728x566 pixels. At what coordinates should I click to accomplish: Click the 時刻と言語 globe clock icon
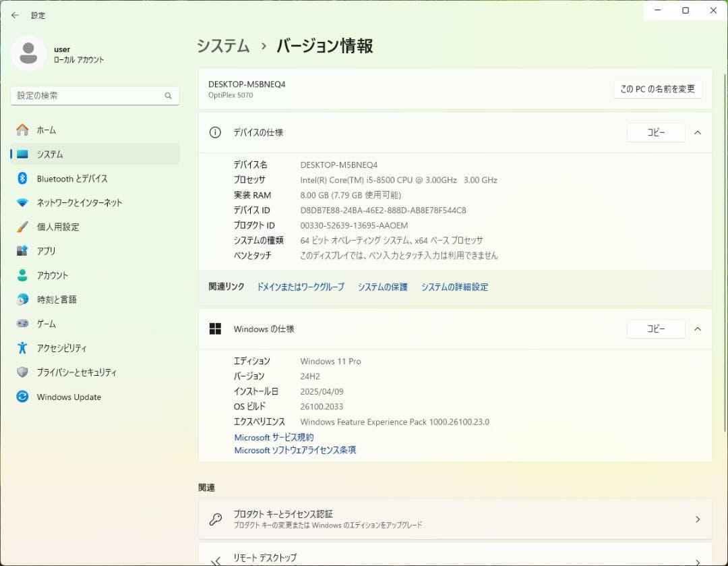coord(22,300)
